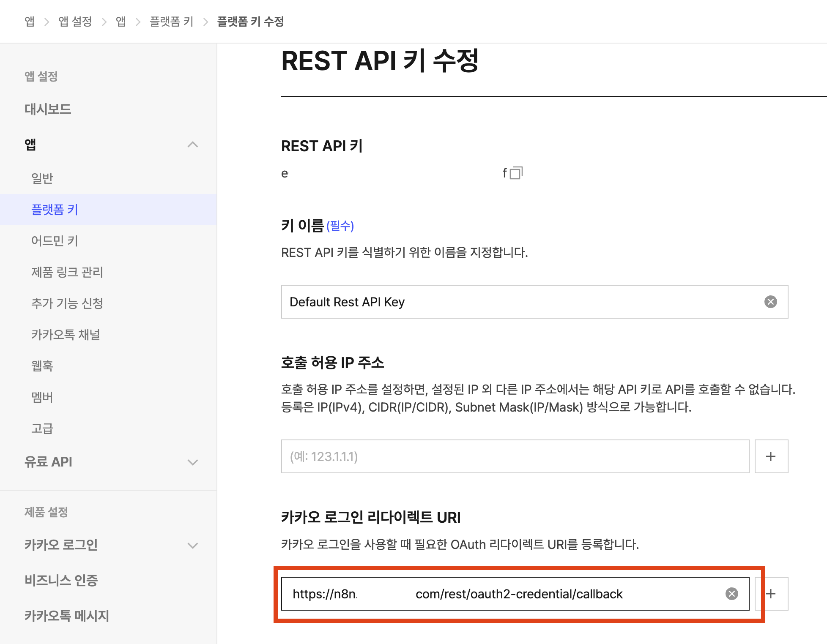Select the 웹훅 sidebar item
Image resolution: width=827 pixels, height=644 pixels.
coord(42,366)
